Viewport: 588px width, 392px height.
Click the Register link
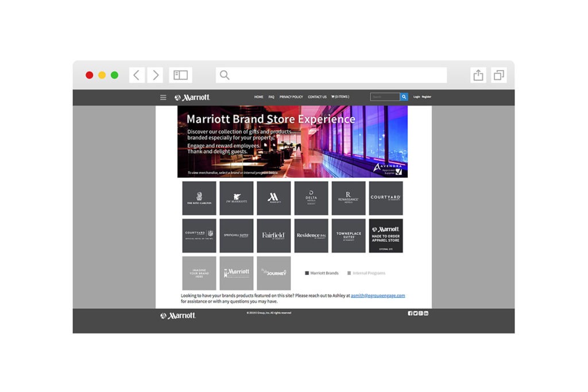point(427,96)
